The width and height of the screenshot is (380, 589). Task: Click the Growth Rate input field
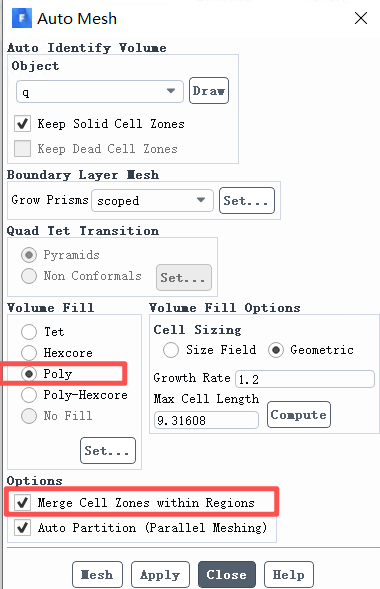click(x=305, y=379)
